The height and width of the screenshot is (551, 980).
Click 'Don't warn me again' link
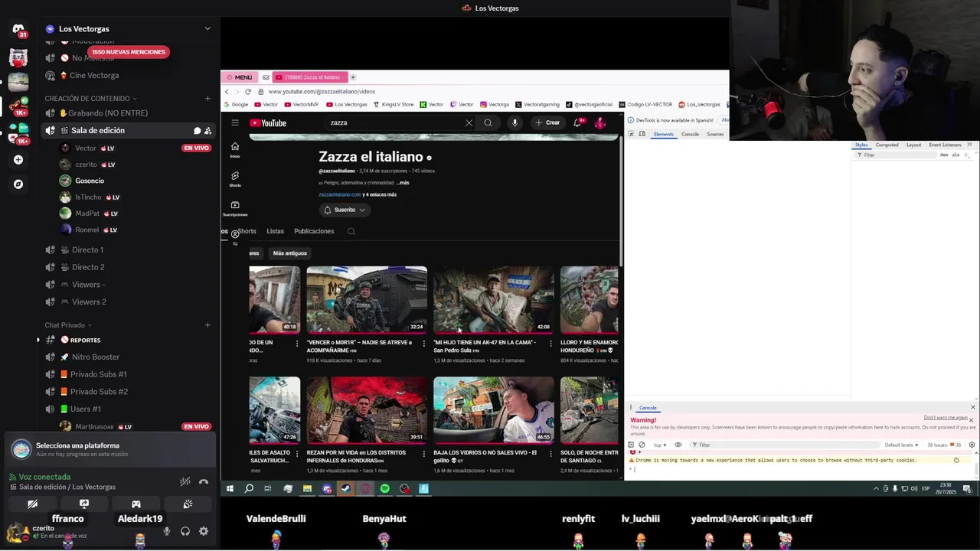[x=946, y=417]
